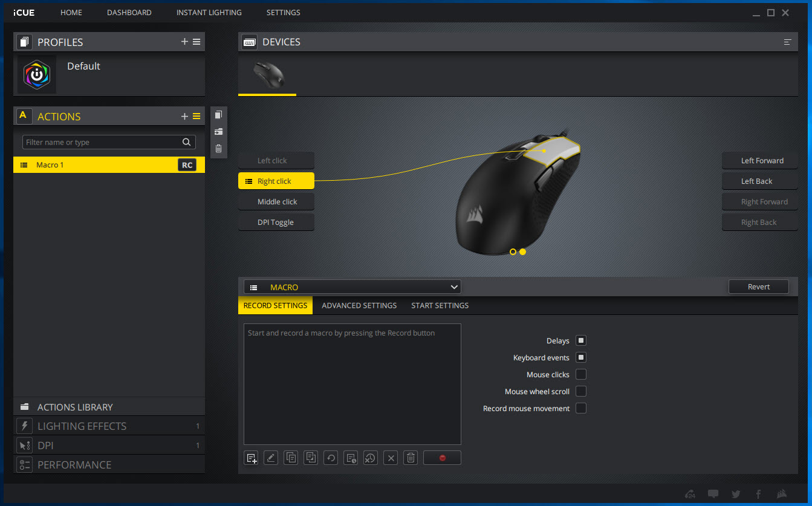Select the Left Forward mouse button

coord(759,161)
